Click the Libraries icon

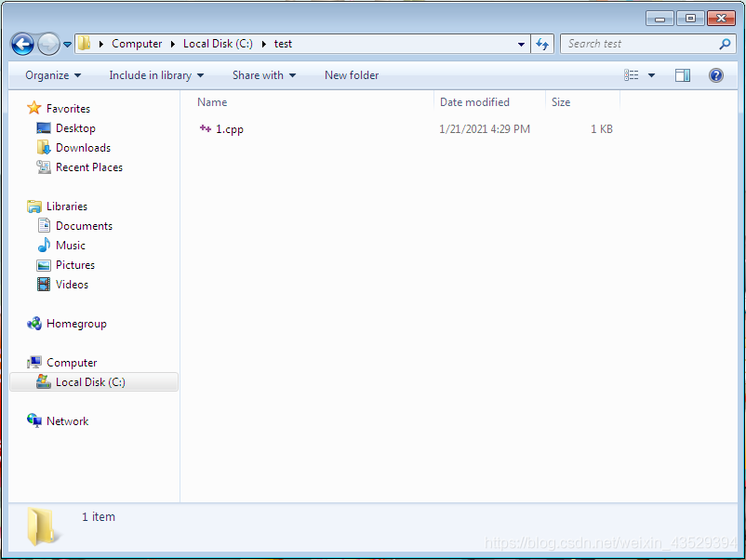[x=34, y=206]
